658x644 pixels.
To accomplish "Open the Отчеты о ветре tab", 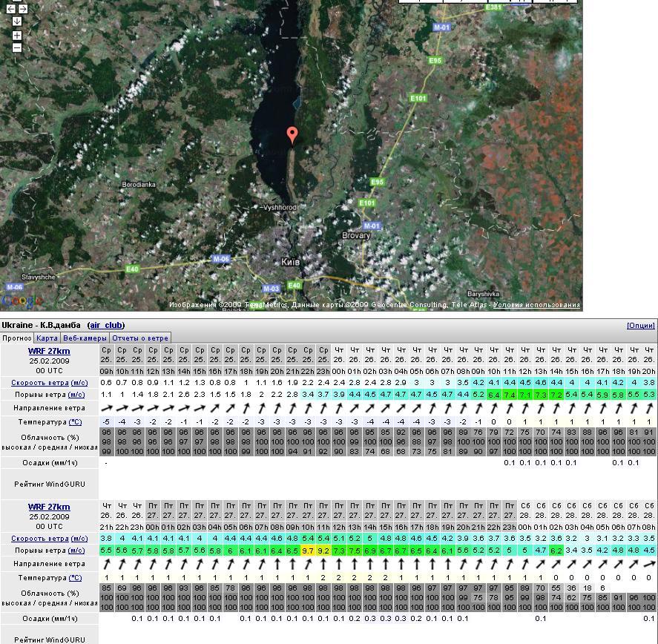I will [x=140, y=338].
